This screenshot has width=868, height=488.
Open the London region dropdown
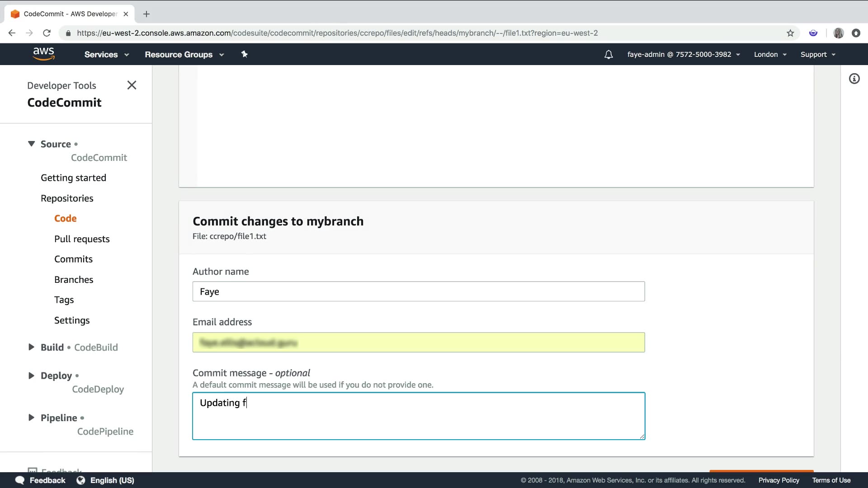[770, 55]
